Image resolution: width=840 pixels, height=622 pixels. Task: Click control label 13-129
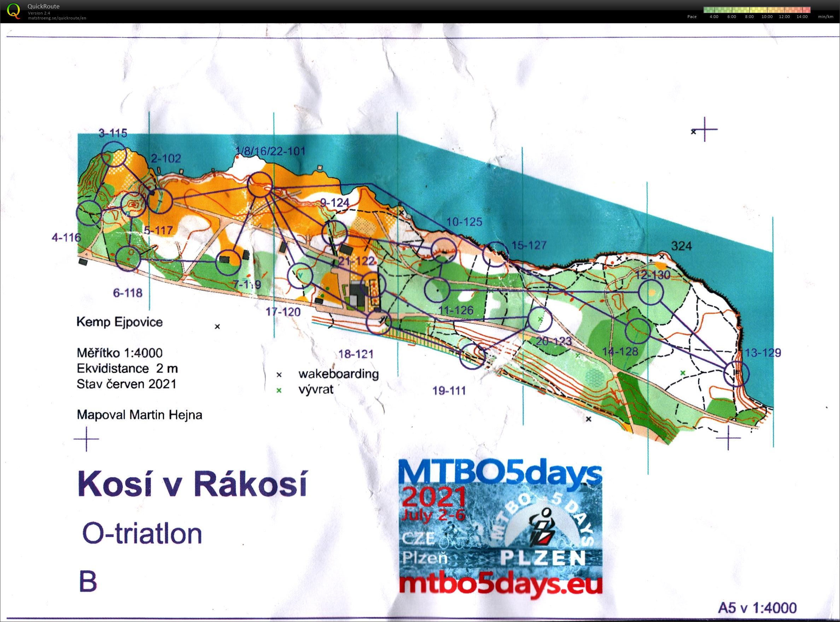[763, 353]
